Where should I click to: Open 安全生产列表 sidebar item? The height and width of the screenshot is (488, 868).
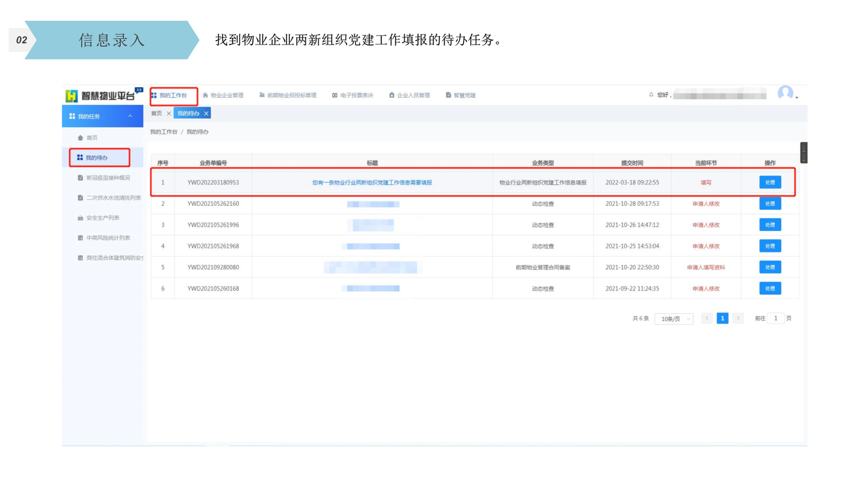(x=103, y=218)
